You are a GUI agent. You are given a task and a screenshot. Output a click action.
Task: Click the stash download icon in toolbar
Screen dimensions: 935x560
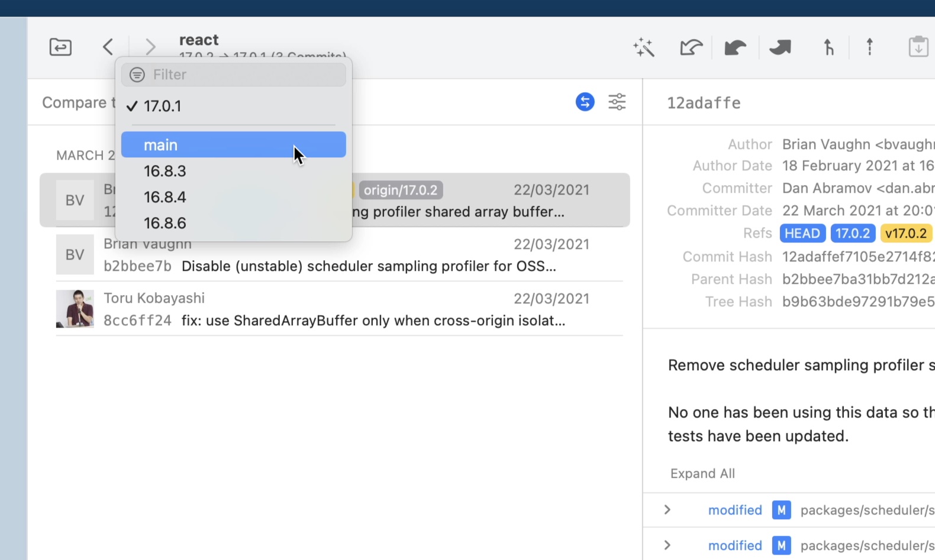coord(918,47)
